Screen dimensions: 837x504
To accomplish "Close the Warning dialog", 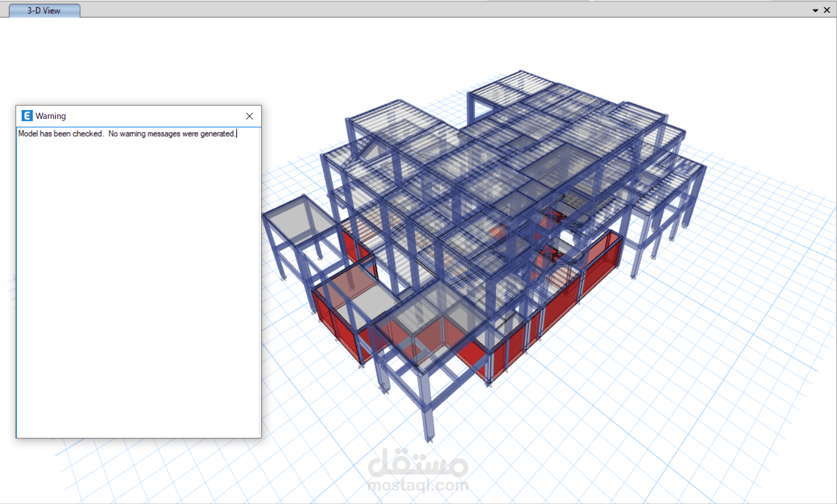I will coord(250,116).
